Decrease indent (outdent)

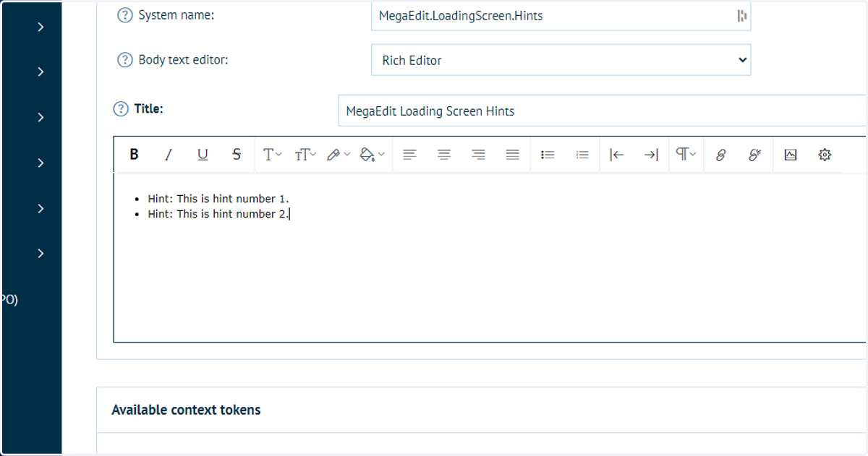tap(617, 154)
